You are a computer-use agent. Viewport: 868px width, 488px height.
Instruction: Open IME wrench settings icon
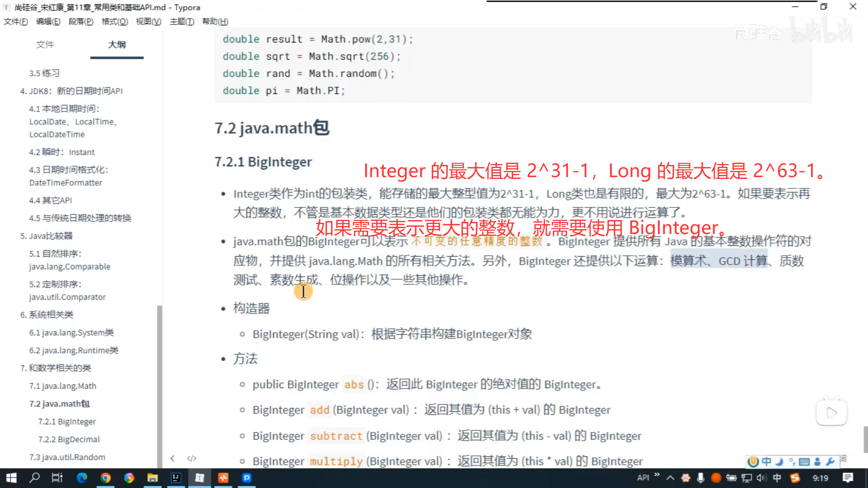pos(830,462)
